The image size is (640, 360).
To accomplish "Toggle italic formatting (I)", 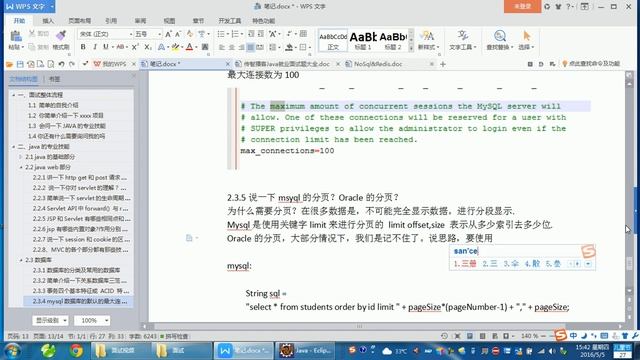I will pyautogui.click(x=95, y=47).
